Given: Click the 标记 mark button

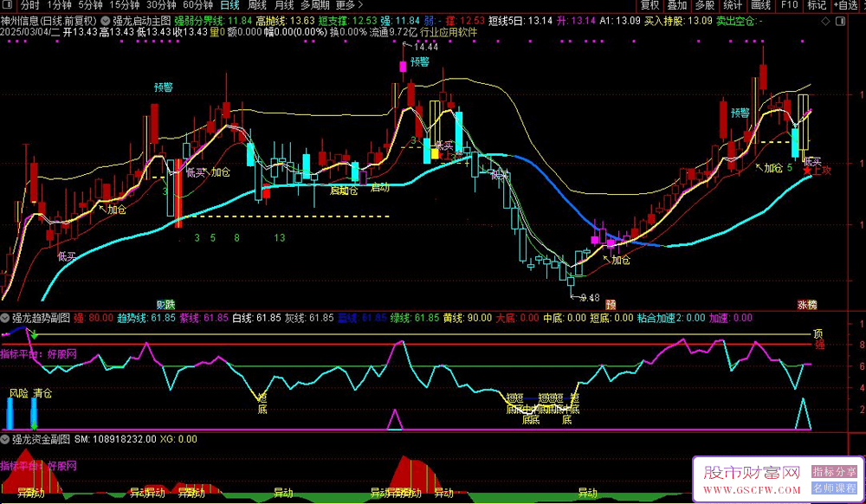Looking at the screenshot, I should coord(817,5).
